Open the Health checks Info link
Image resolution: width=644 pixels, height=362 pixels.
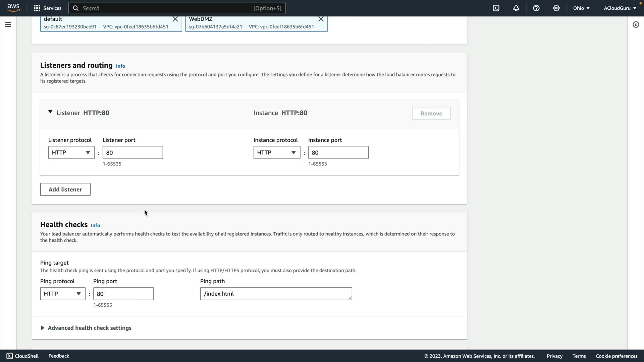pos(95,225)
